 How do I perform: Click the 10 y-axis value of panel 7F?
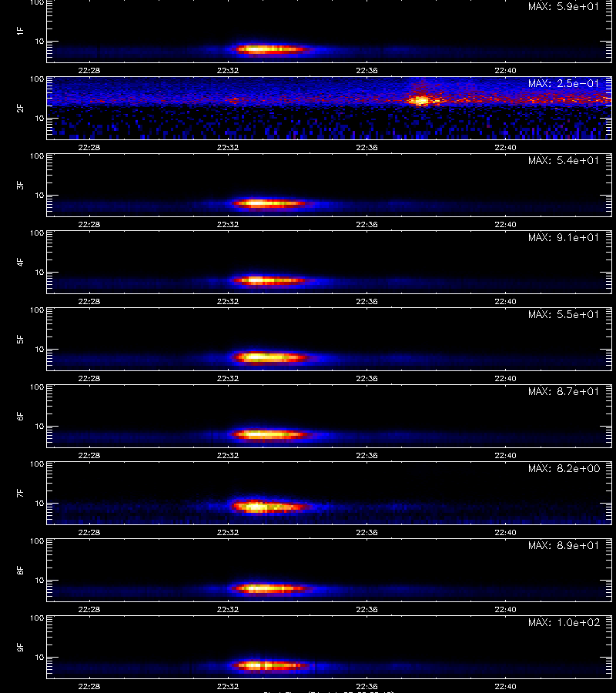click(39, 504)
